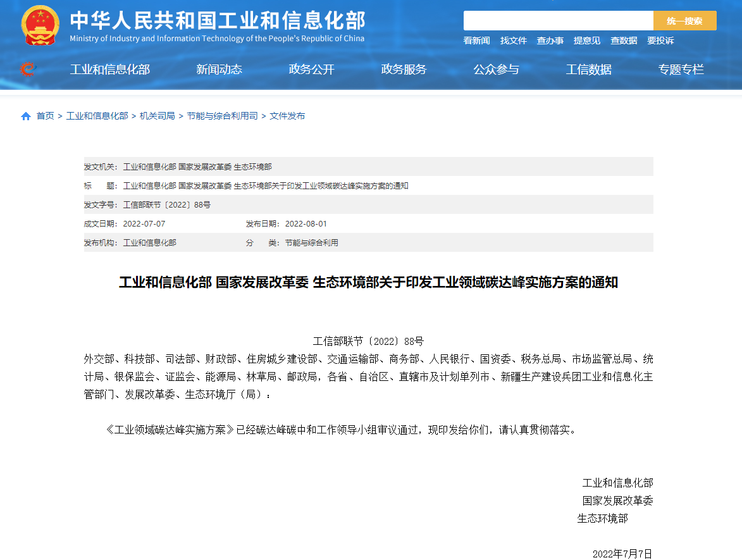Open the 找文件 quick link
Screen dimensions: 742x560
tap(513, 40)
